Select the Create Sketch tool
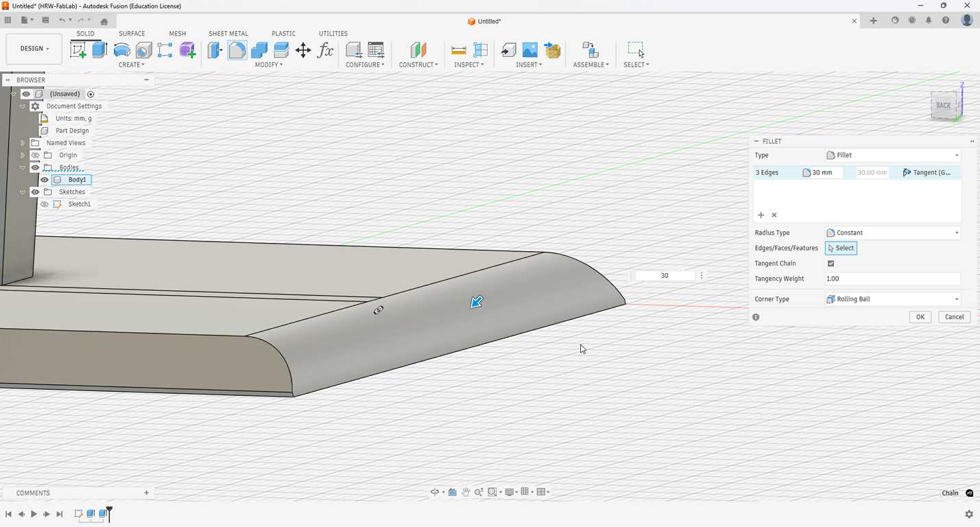 [78, 49]
